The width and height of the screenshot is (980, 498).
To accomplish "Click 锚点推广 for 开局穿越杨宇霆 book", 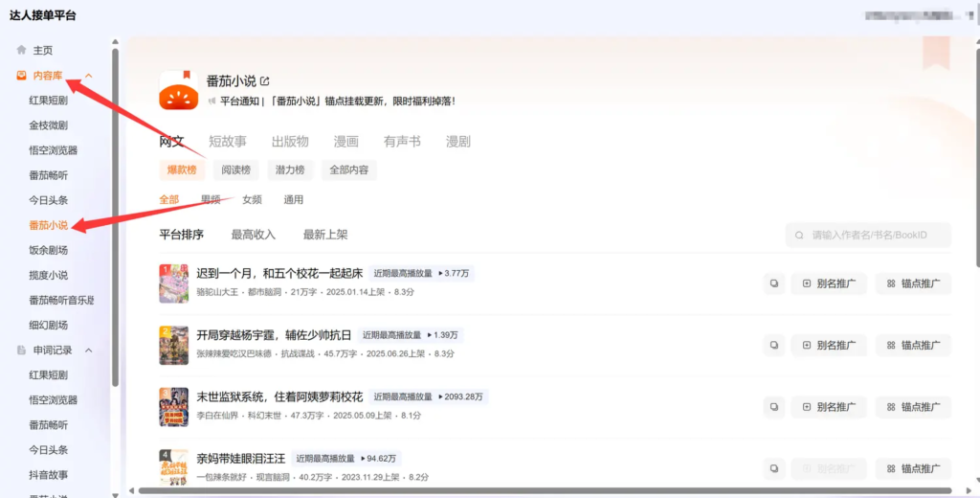I will pos(913,346).
